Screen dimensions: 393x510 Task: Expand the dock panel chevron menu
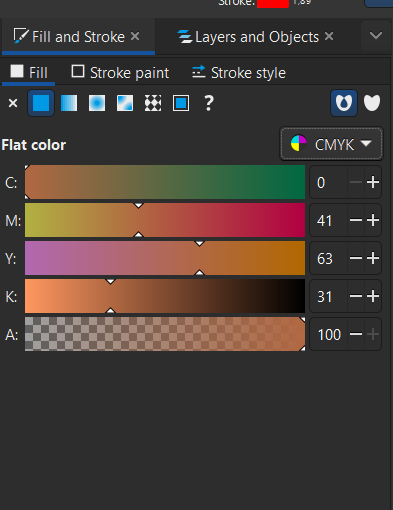[x=376, y=36]
